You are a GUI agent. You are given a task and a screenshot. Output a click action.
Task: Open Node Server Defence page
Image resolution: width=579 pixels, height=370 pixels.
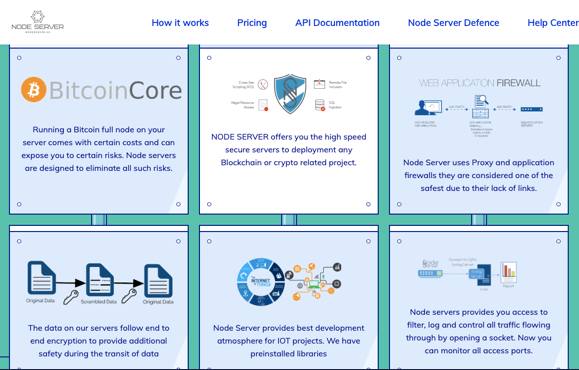tap(453, 23)
